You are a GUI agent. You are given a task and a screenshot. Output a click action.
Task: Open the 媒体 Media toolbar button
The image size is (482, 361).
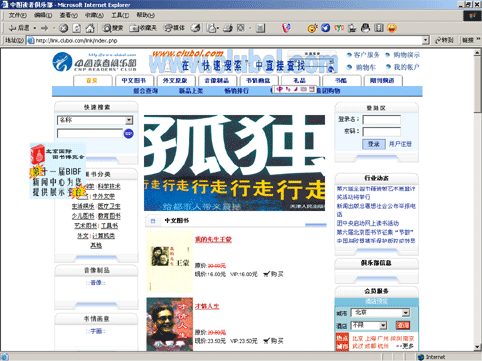(174, 28)
